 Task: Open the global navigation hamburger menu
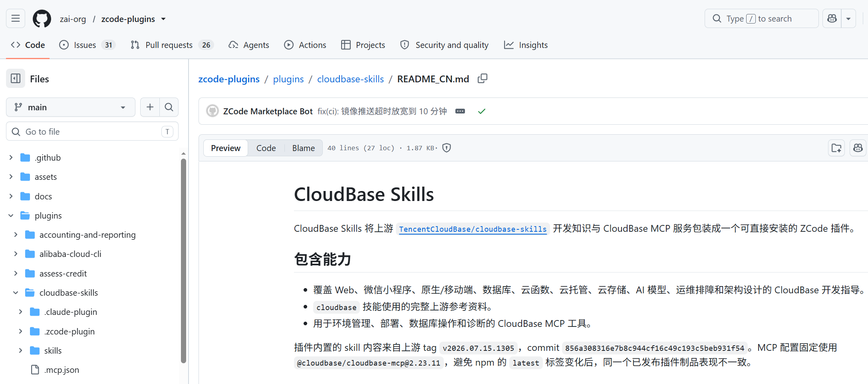16,19
